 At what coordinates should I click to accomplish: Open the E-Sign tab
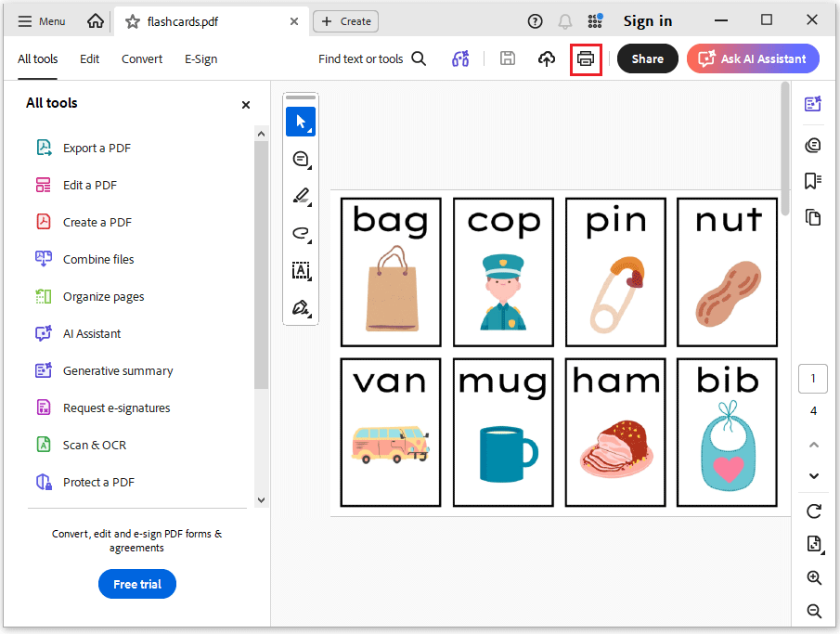(x=200, y=59)
